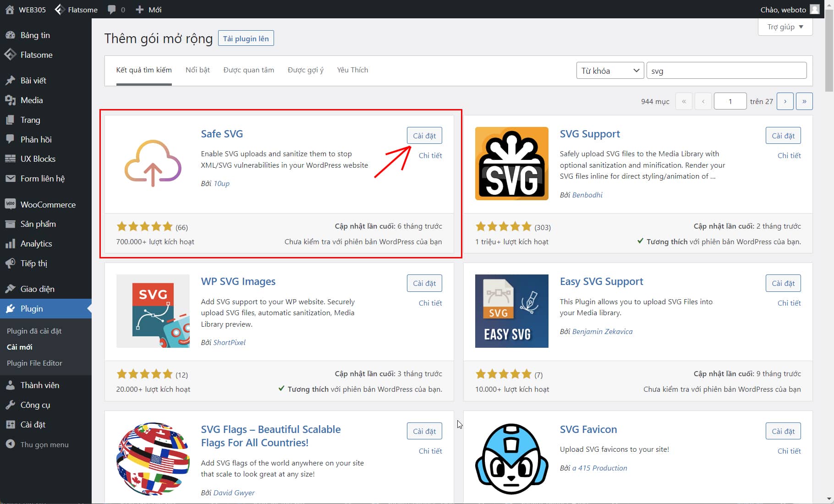834x504 pixels.
Task: Select the Công cụ wrench icon
Action: (x=10, y=405)
